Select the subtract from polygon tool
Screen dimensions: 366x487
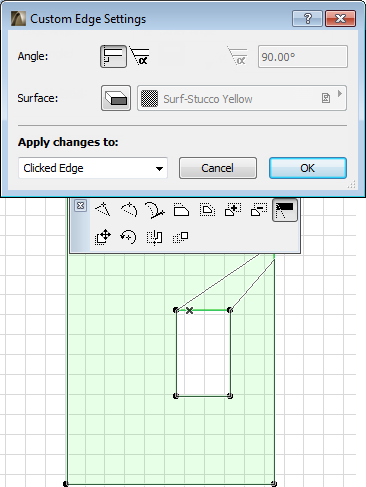(259, 210)
